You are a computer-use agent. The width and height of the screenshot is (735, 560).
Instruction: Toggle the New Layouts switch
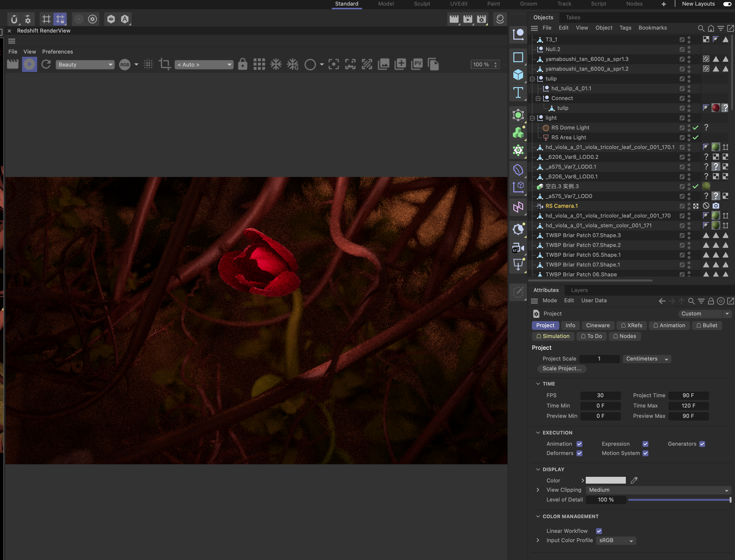click(727, 4)
